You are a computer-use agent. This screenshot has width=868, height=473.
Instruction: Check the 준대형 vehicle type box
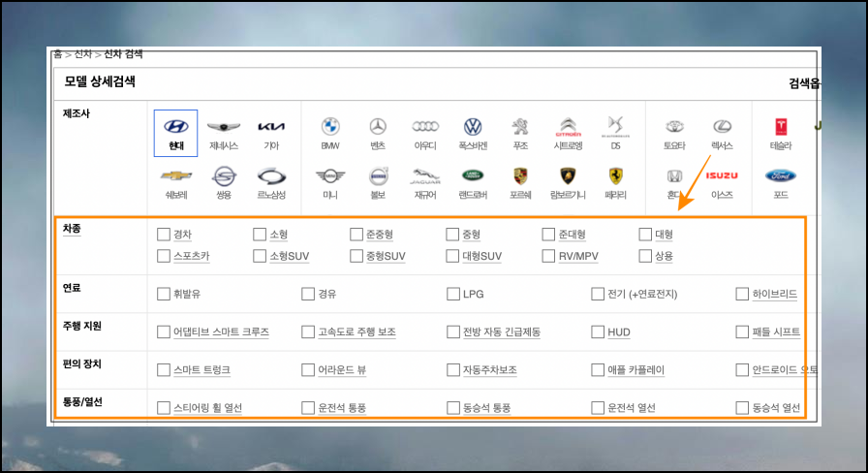pos(548,235)
